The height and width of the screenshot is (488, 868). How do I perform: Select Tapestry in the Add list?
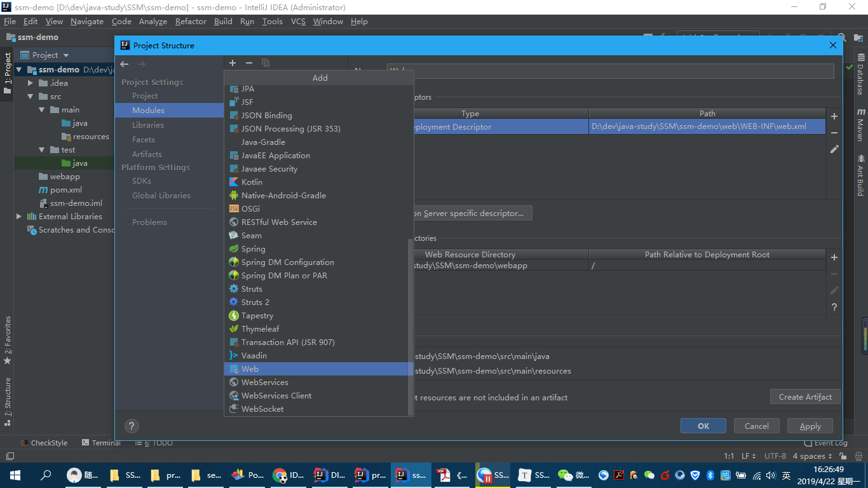318,315
